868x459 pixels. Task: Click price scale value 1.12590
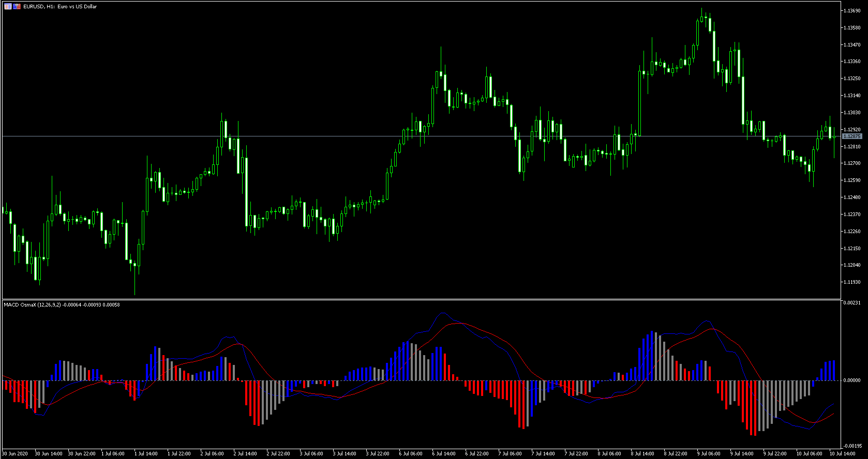click(x=851, y=180)
